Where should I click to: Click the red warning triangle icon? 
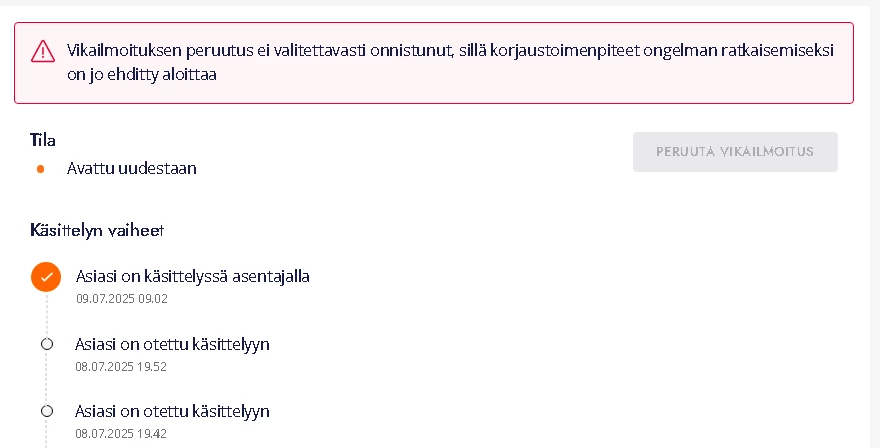coord(43,51)
